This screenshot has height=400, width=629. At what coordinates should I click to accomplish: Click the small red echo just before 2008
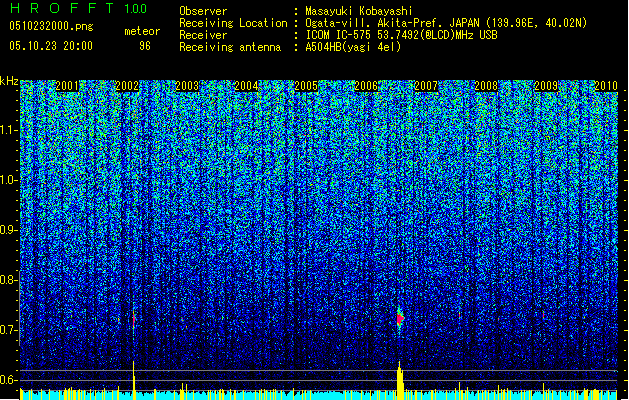[459, 315]
